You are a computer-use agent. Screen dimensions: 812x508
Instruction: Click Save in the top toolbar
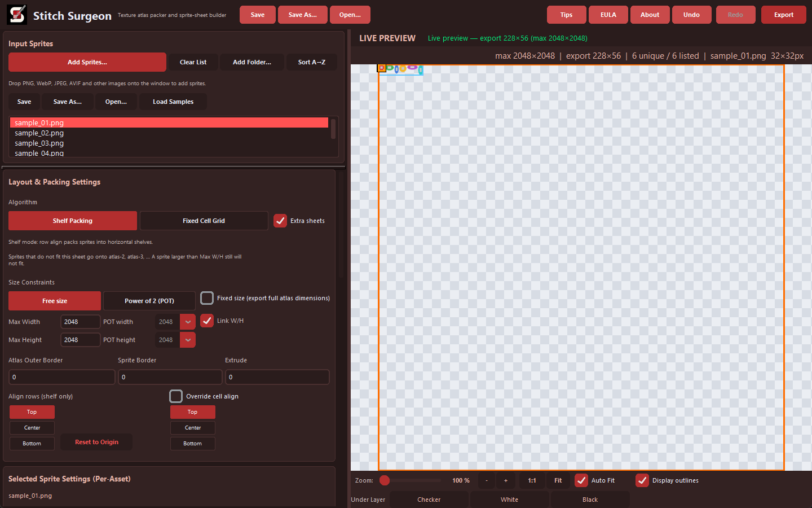click(x=258, y=15)
